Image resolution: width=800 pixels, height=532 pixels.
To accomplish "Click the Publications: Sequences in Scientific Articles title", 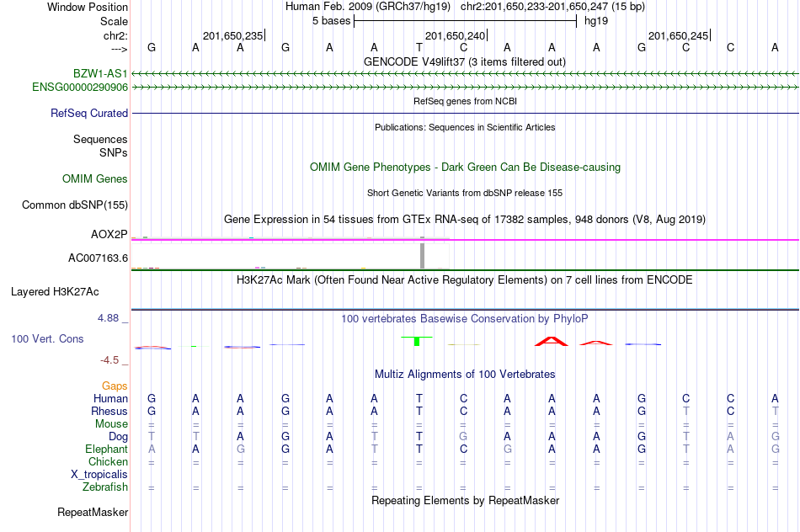I will 465,127.
